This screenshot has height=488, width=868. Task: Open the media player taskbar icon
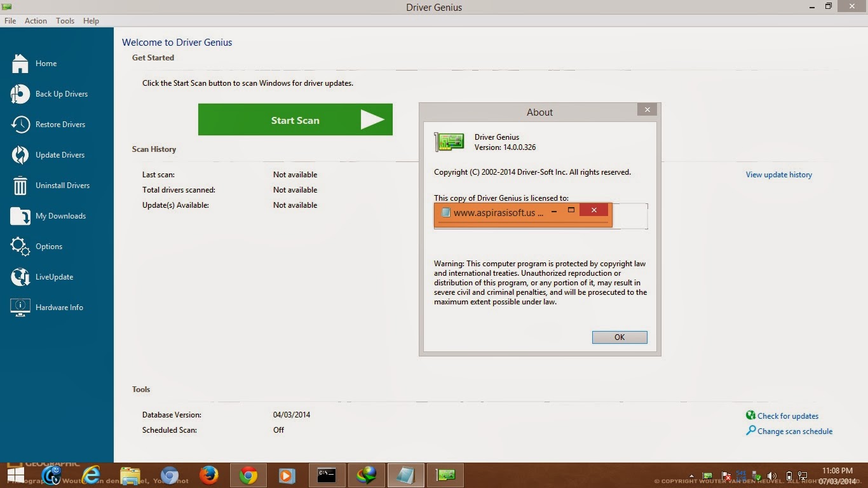pos(287,475)
